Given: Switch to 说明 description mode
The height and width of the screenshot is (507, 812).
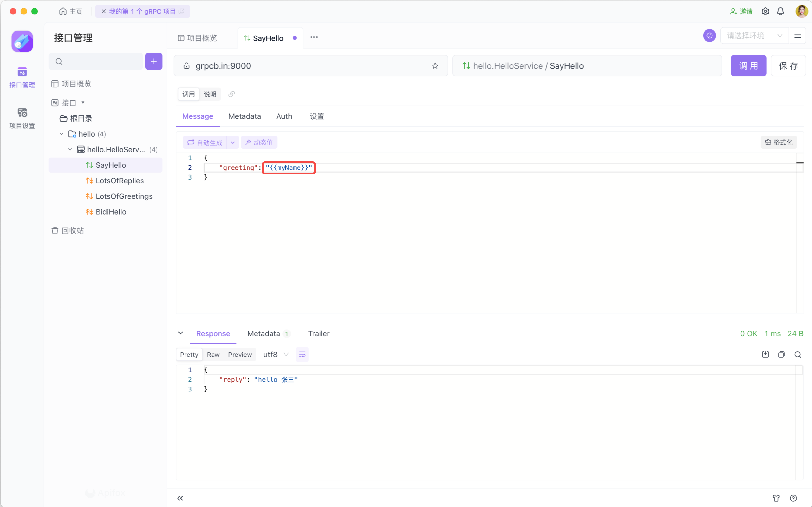Looking at the screenshot, I should 210,94.
